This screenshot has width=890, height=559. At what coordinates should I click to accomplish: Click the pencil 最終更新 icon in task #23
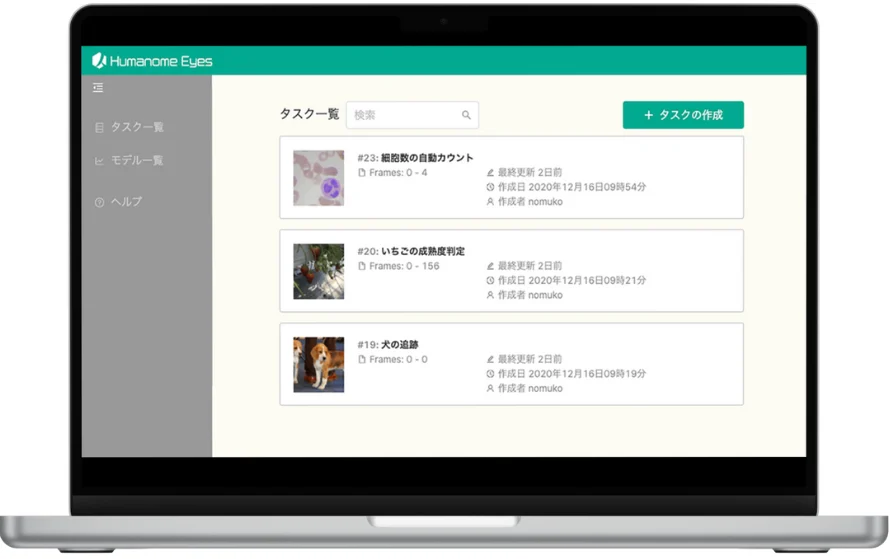tap(490, 173)
